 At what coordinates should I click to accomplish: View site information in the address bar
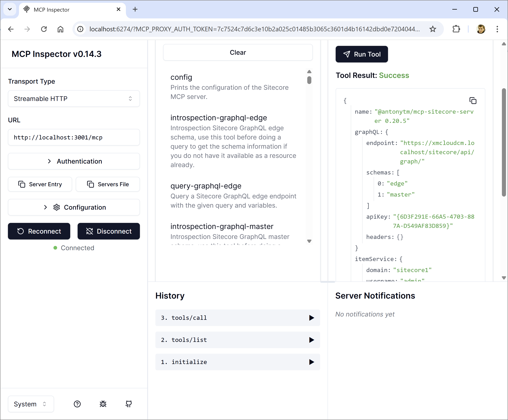pyautogui.click(x=80, y=29)
